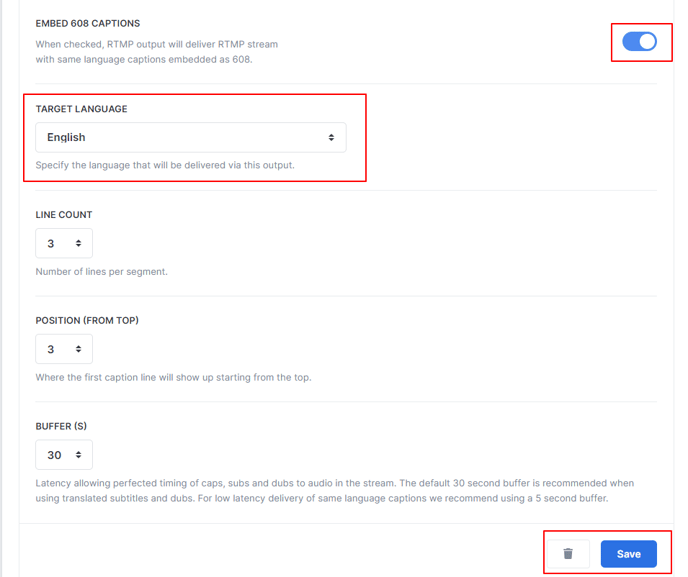688x577 pixels.
Task: Click the Target Language label
Action: (x=82, y=109)
